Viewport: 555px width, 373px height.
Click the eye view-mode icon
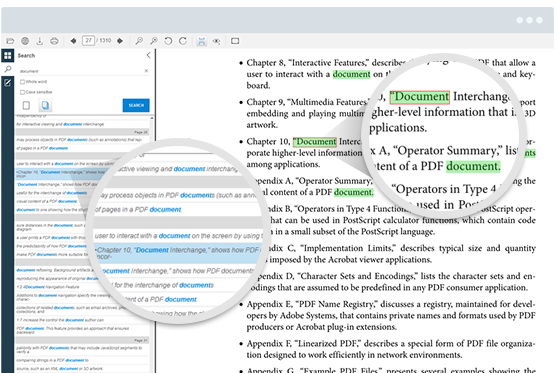point(216,41)
